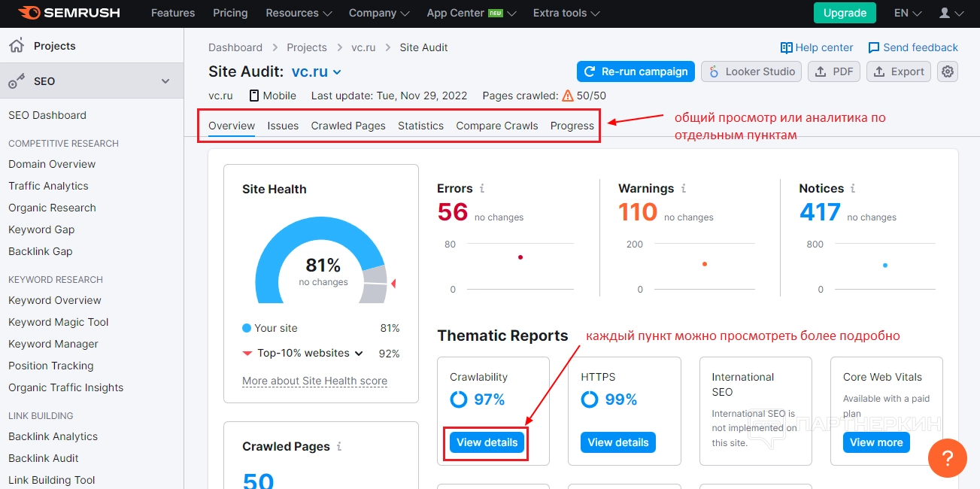The image size is (980, 489).
Task: Open Domain Overview in sidebar
Action: (52, 164)
